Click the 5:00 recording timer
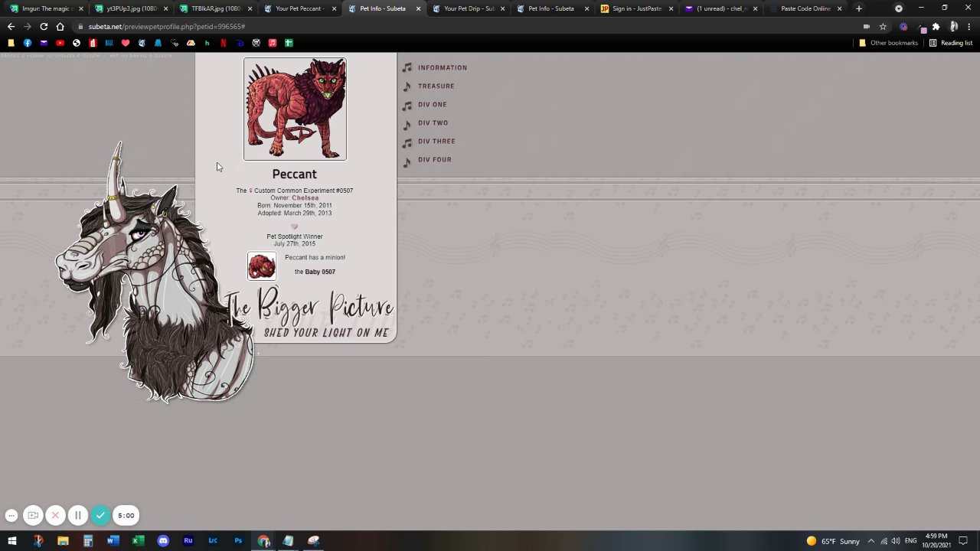 [126, 515]
